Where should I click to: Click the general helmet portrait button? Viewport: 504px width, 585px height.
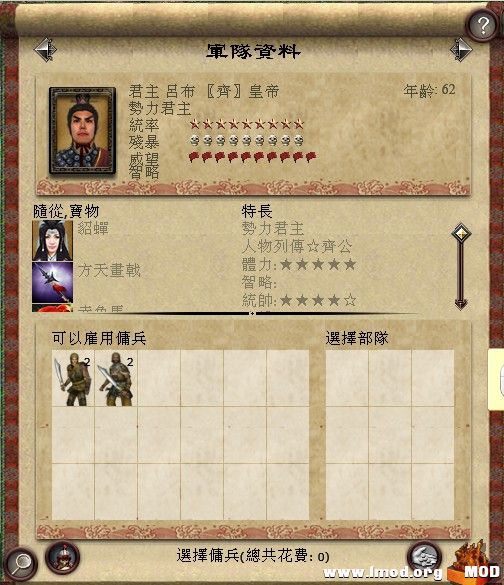coord(62,557)
